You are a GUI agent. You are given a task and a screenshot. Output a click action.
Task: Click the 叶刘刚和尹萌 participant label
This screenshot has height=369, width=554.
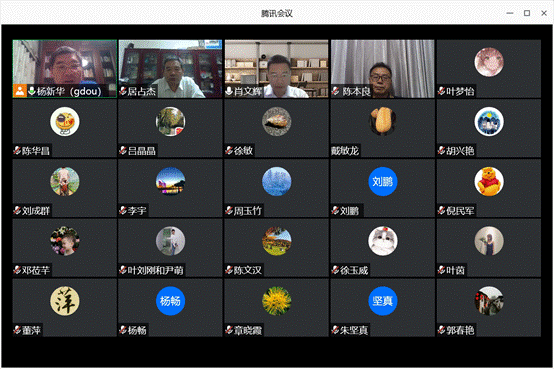click(155, 270)
